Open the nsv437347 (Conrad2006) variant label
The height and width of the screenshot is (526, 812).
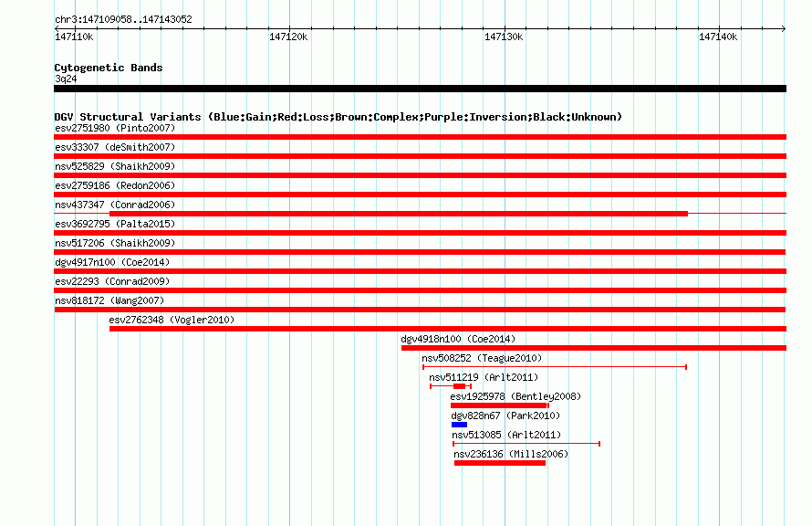[115, 205]
